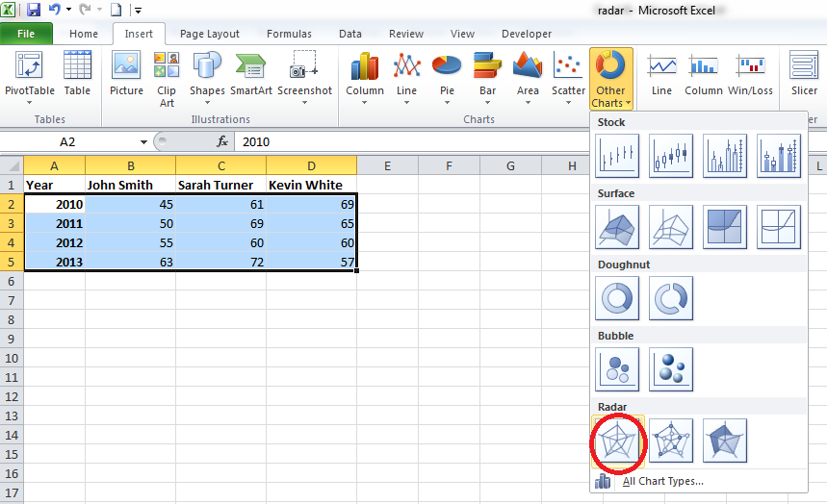The height and width of the screenshot is (504, 827).
Task: Insert a Picture from file
Action: 126,73
